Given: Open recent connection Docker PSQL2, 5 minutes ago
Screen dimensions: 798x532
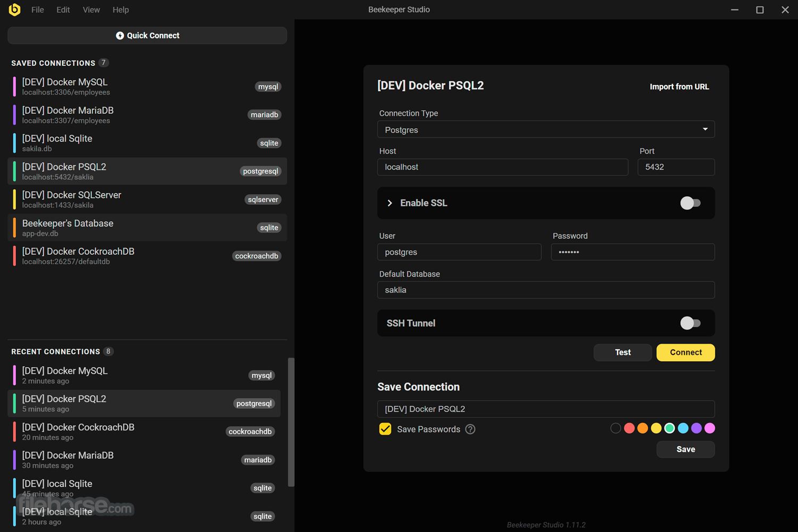Looking at the screenshot, I should (x=144, y=404).
